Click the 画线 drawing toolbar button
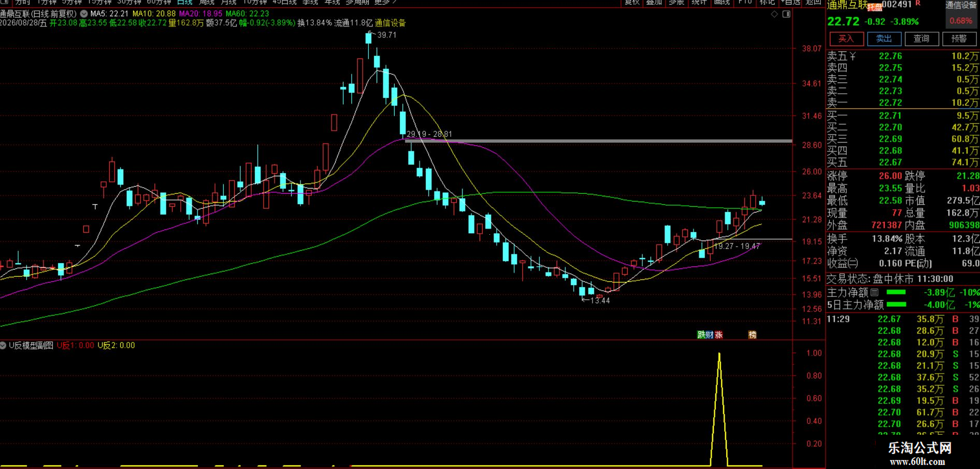Viewport: 980px width, 469px height. click(722, 2)
